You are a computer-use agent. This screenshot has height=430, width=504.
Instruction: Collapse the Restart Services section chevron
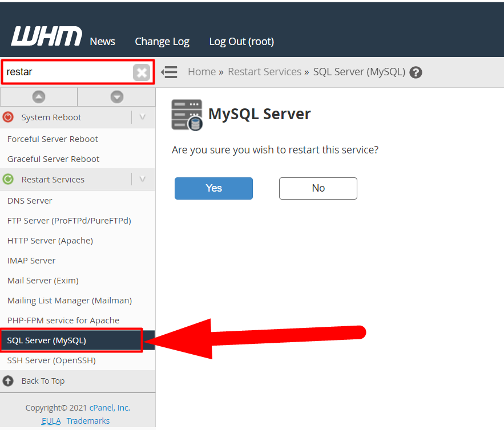click(x=143, y=179)
